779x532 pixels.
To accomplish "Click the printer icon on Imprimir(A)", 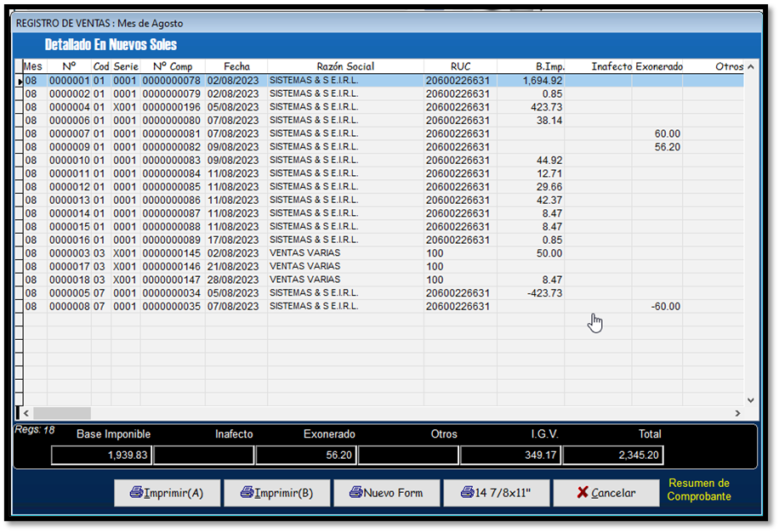I will [x=136, y=493].
